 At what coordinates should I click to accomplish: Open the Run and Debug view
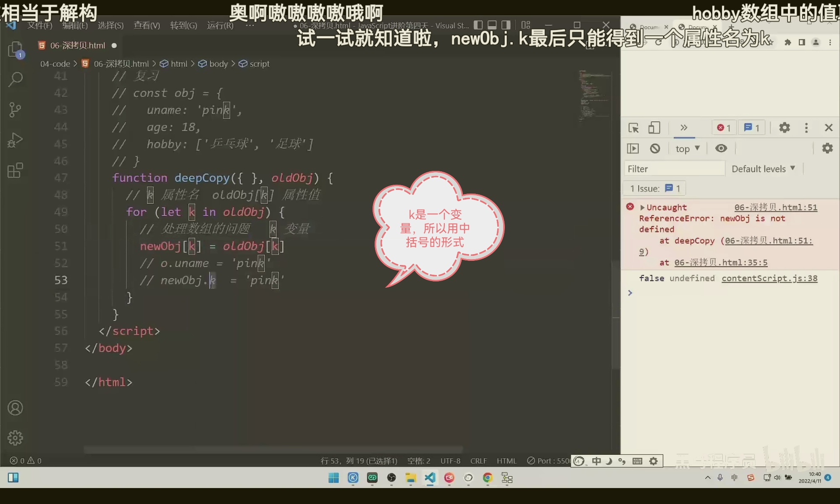(x=16, y=140)
